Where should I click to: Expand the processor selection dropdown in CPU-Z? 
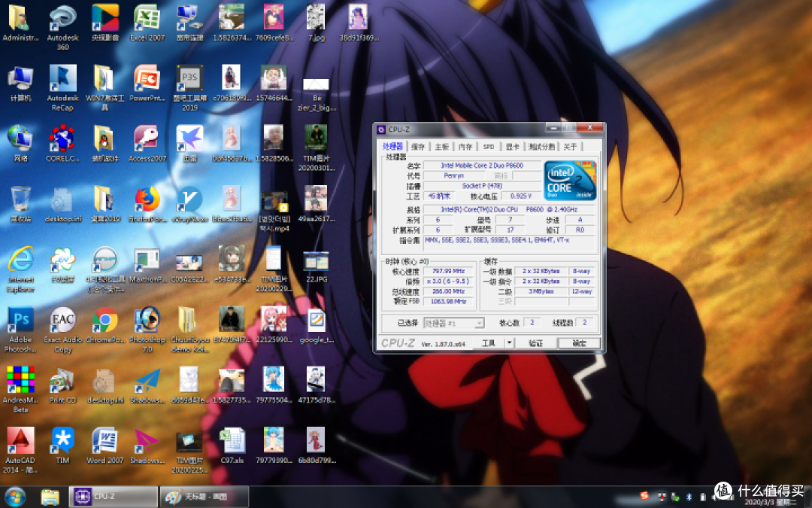coord(454,323)
